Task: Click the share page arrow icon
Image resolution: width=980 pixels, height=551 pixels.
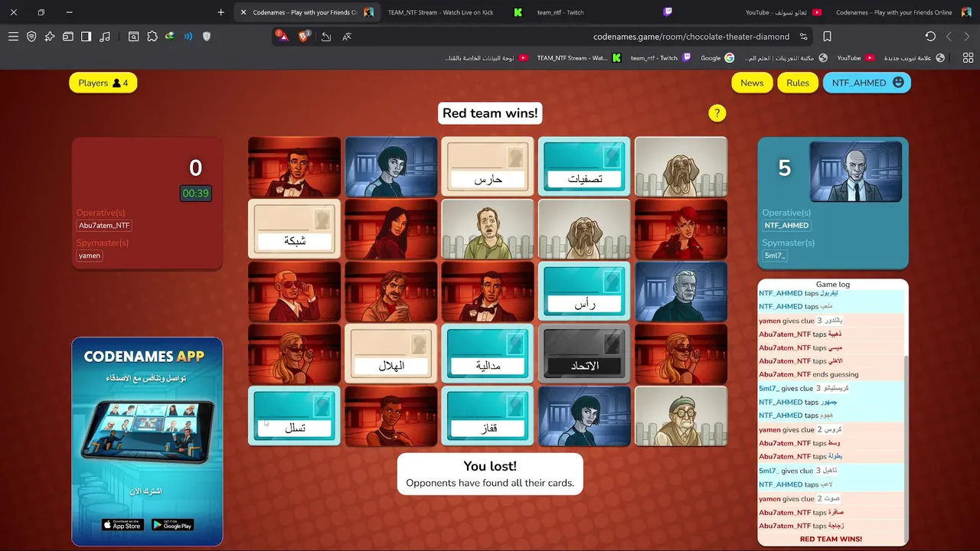Action: [x=326, y=37]
